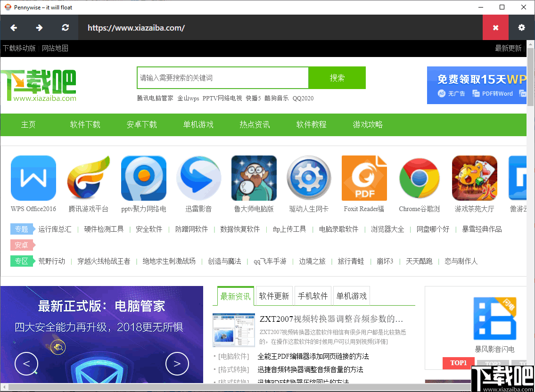
Task: Open the 恋与制作人 game link
Action: tap(461, 261)
